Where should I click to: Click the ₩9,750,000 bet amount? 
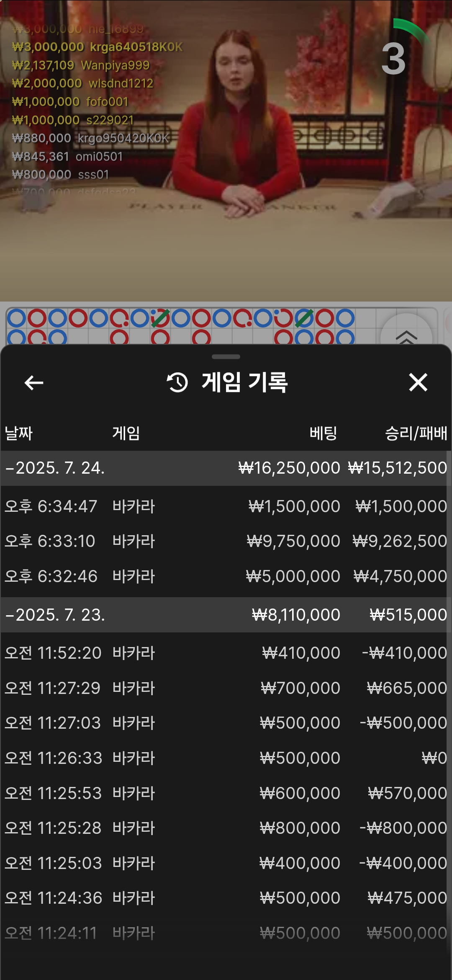[293, 541]
